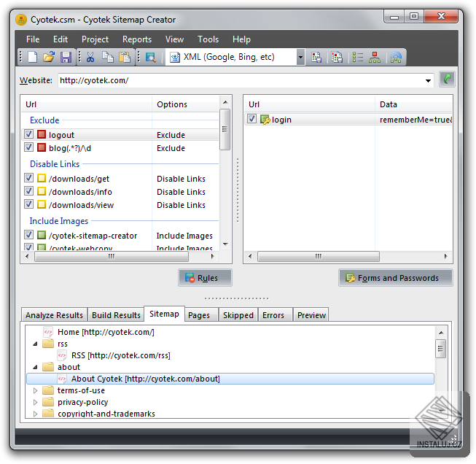Click the Forms and Passwords button

pyautogui.click(x=396, y=278)
